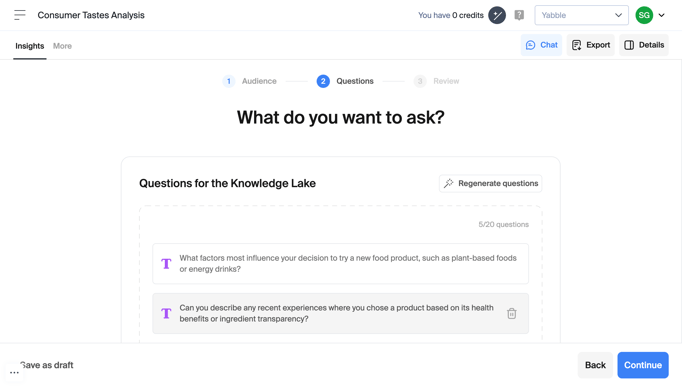Image resolution: width=682 pixels, height=387 pixels.
Task: Select step 2 Questions
Action: 345,81
